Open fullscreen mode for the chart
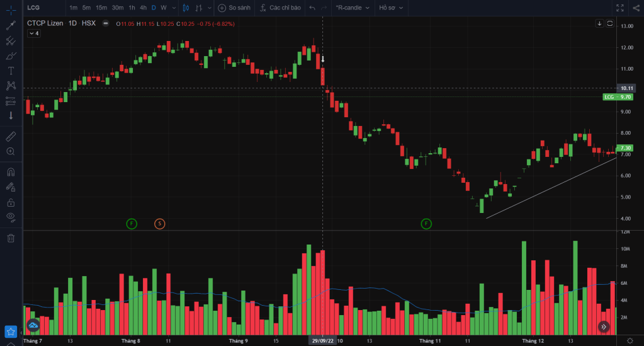The image size is (644, 346). click(619, 8)
